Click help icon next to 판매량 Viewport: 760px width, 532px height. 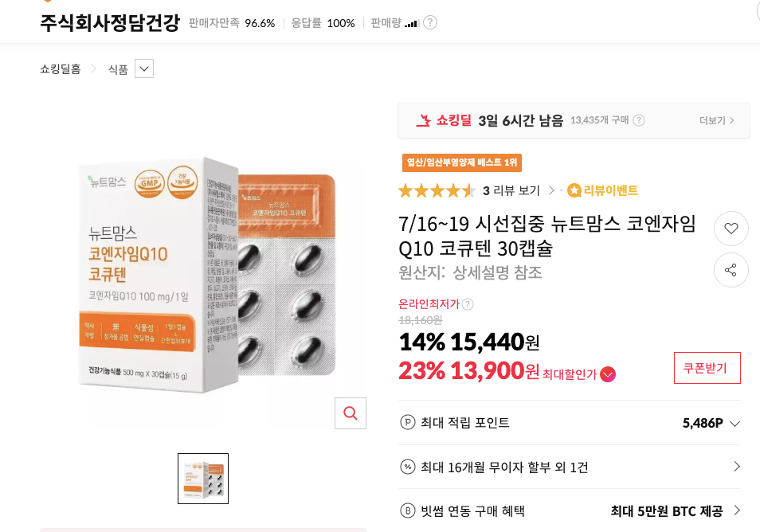pyautogui.click(x=430, y=23)
